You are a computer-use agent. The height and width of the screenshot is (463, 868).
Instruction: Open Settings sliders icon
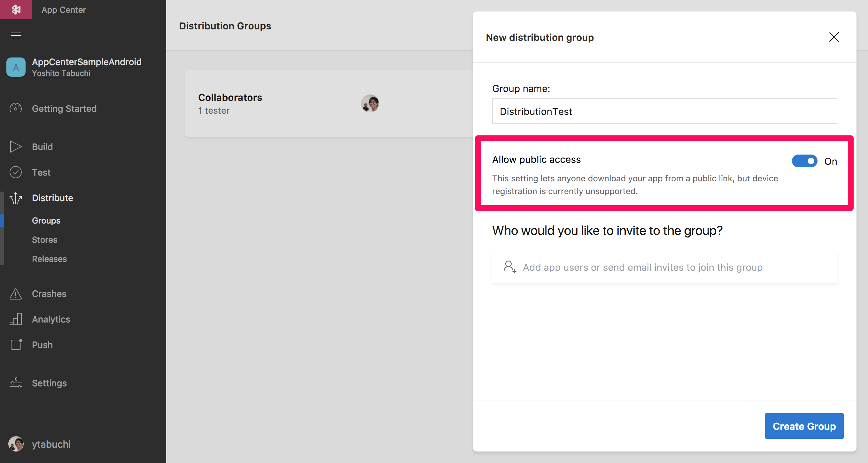tap(15, 383)
